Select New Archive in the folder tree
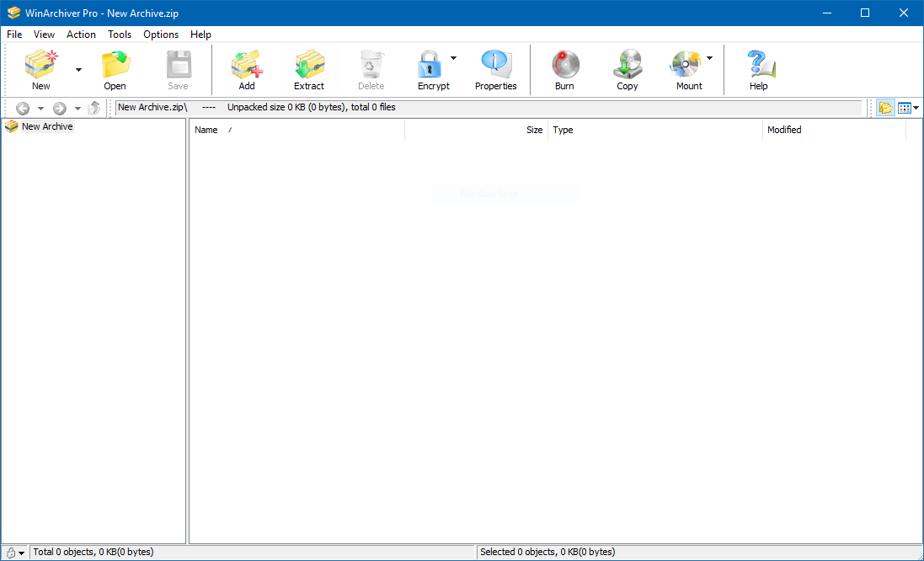 pos(47,126)
